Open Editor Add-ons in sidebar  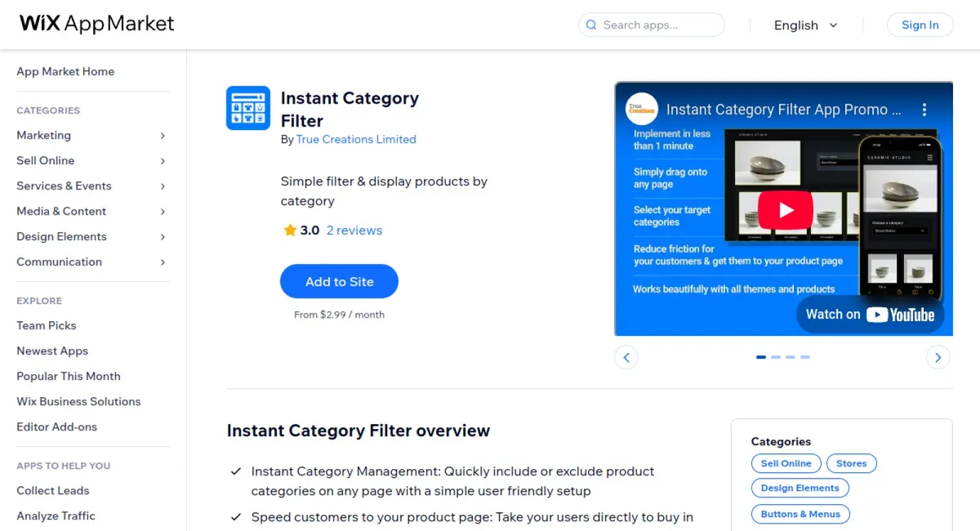point(57,426)
